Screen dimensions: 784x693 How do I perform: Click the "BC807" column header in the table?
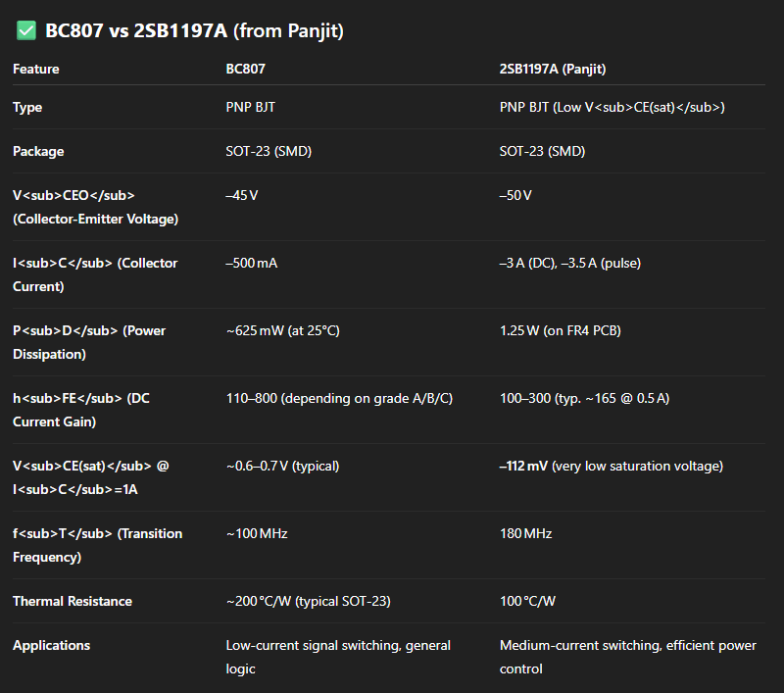(x=246, y=69)
